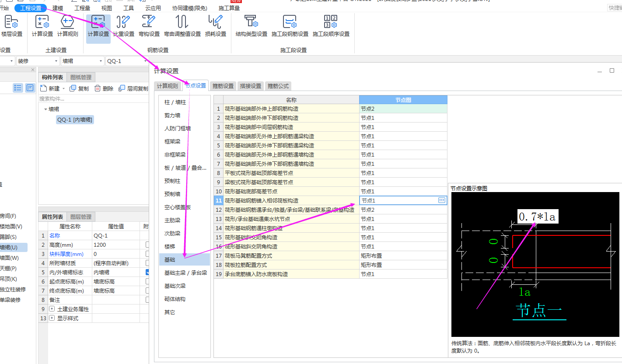Open the 施工算量 ribbon tab
Screen dimensions: 622x364
click(229, 8)
